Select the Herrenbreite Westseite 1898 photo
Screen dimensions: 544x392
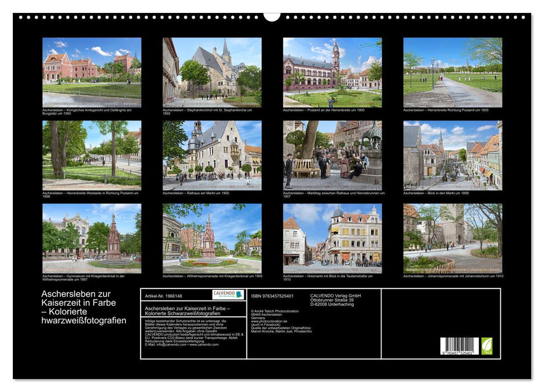92,155
